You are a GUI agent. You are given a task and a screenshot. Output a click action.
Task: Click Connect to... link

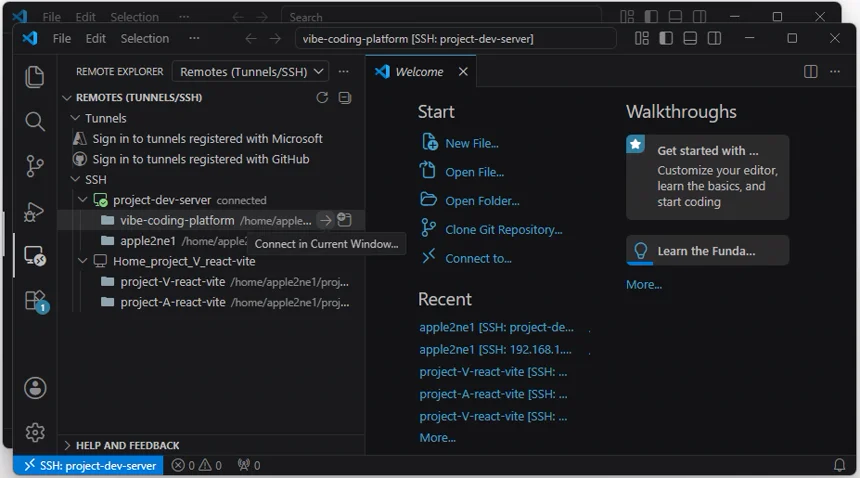pyautogui.click(x=478, y=259)
